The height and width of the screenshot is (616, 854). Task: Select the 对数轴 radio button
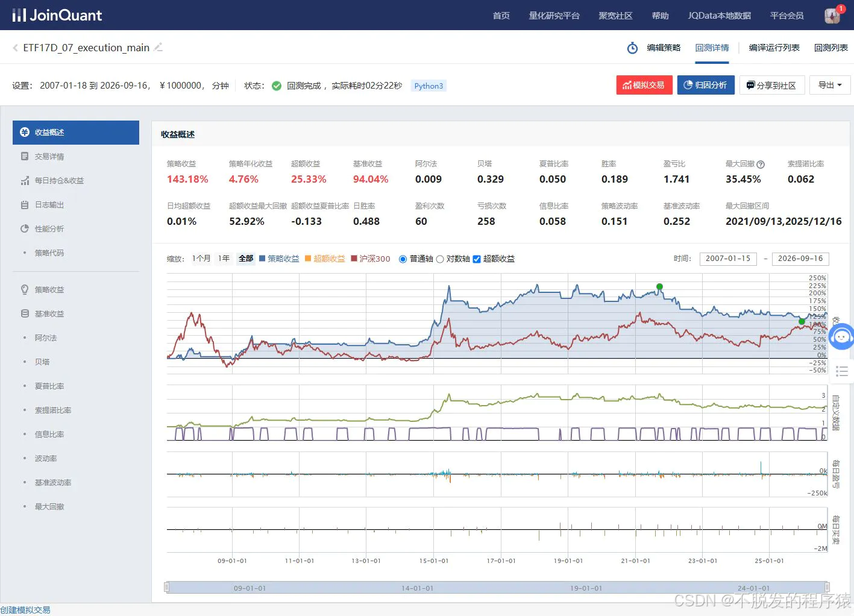(440, 259)
